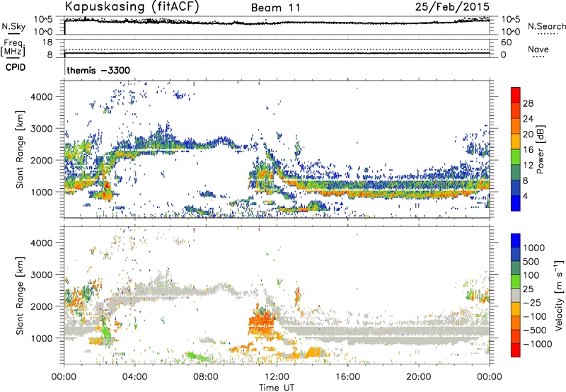Click the 'Freq. [MHz]' axis label
The image size is (566, 392).
point(13,48)
